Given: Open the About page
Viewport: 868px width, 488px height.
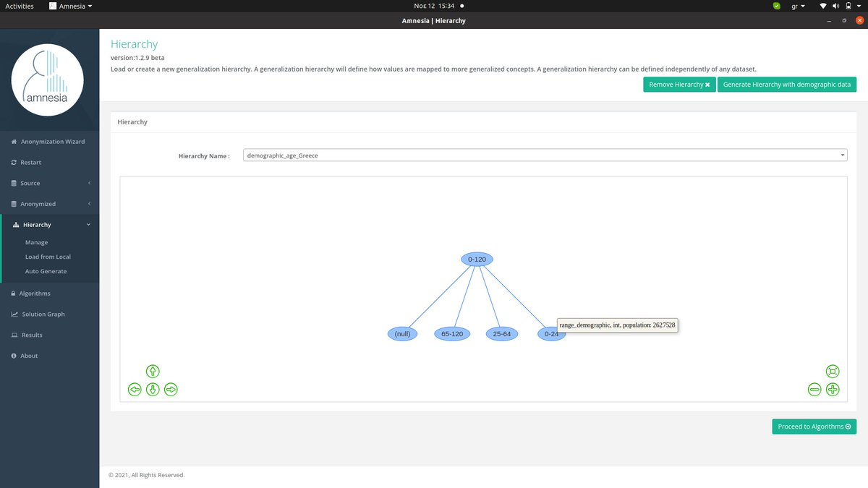Looking at the screenshot, I should 49,356.
